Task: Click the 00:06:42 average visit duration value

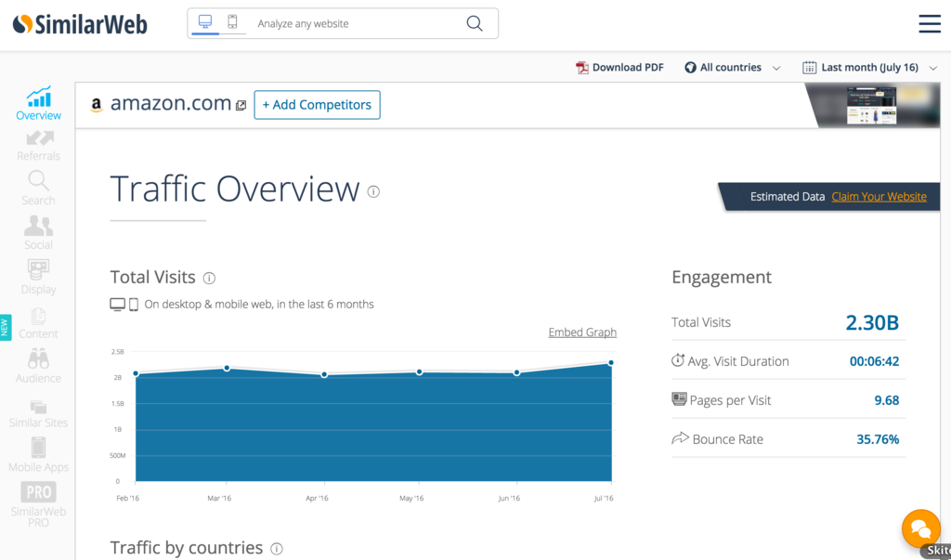Action: [874, 361]
